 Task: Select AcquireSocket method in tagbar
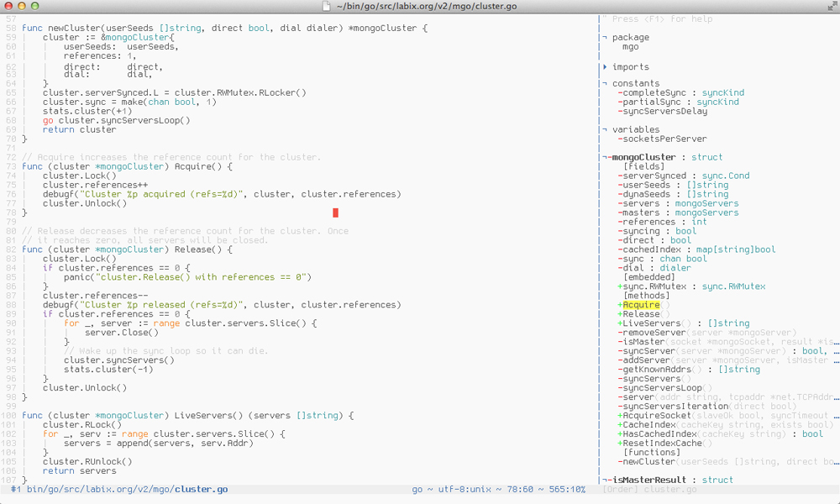(x=657, y=416)
